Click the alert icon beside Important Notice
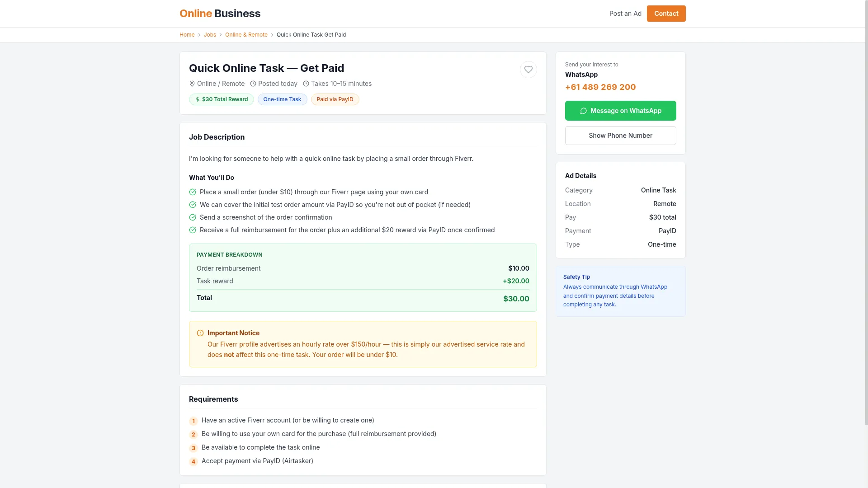Screen dimensions: 868x488 [x=200, y=333]
